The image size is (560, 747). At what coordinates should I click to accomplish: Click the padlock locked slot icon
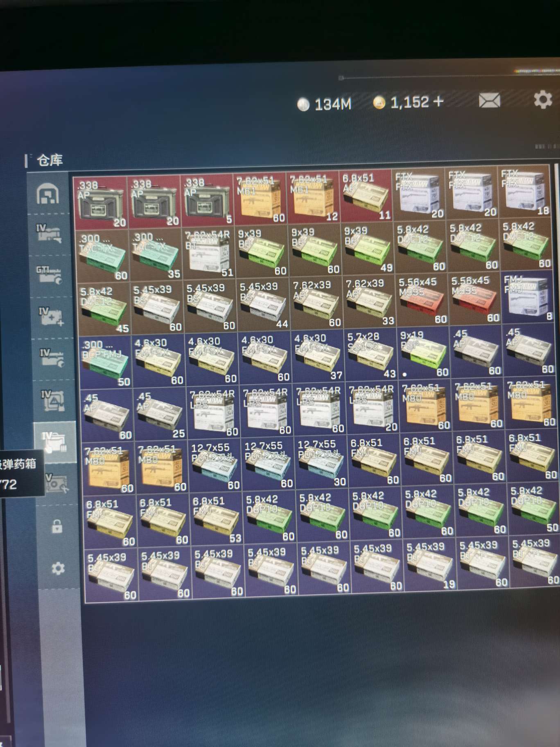click(57, 526)
